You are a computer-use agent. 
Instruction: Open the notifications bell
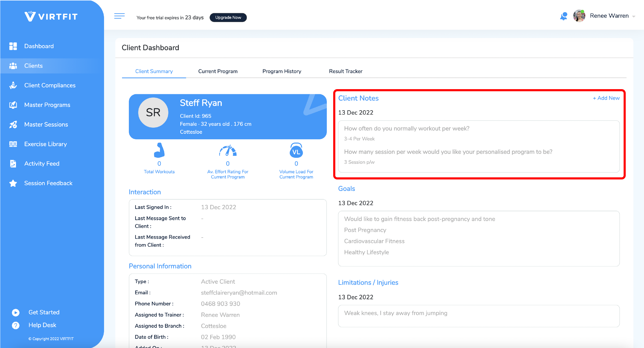(564, 16)
